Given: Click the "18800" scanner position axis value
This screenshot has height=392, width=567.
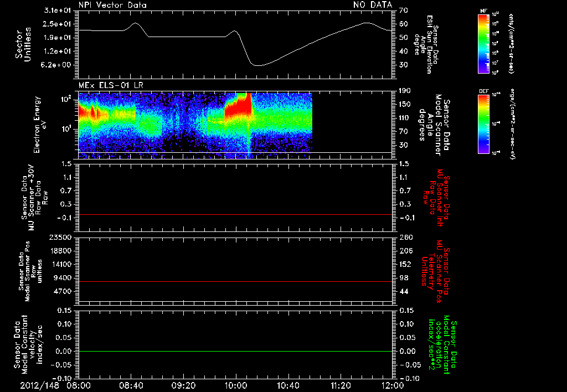Looking at the screenshot, I should click(x=61, y=251).
